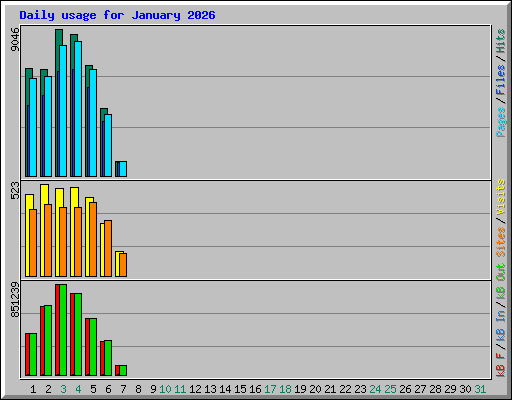Click day 1 green kB Out bar
This screenshot has height=400, width=512.
(x=33, y=354)
